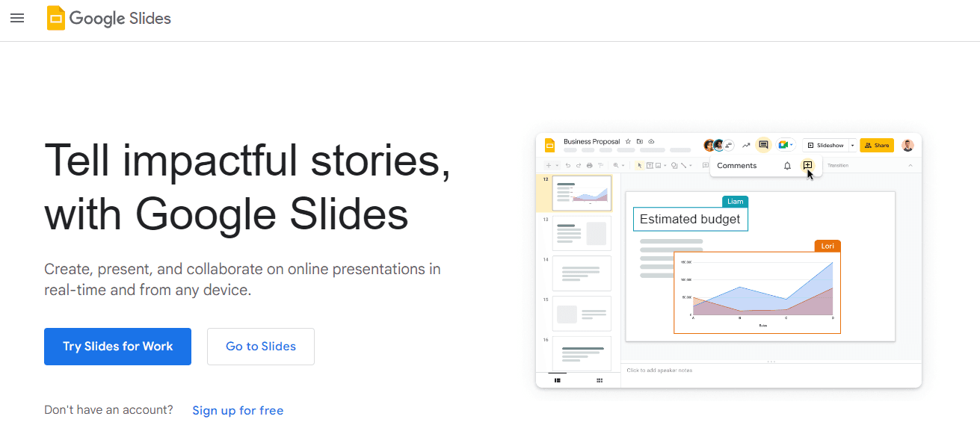
Task: Click the insert image icon
Action: coord(659,165)
